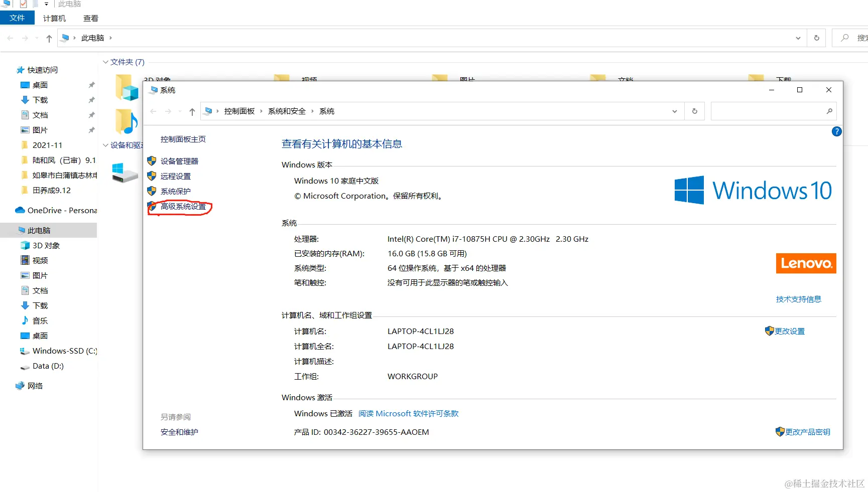
Task: Click the back arrow in System window
Action: point(154,111)
